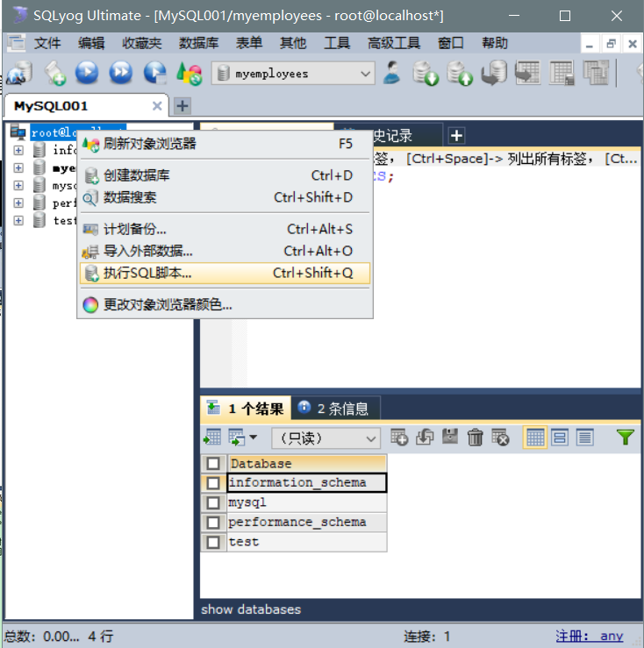Choose 创建数据库 in context menu
The width and height of the screenshot is (644, 648).
pyautogui.click(x=225, y=175)
